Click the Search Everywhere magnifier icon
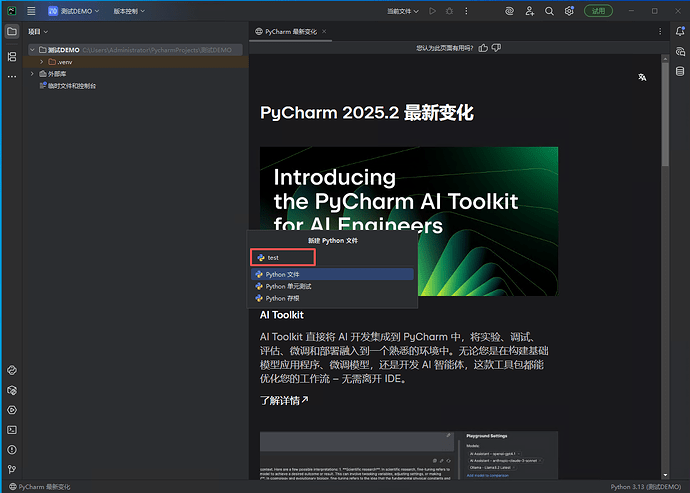This screenshot has height=493, width=690. click(x=548, y=11)
